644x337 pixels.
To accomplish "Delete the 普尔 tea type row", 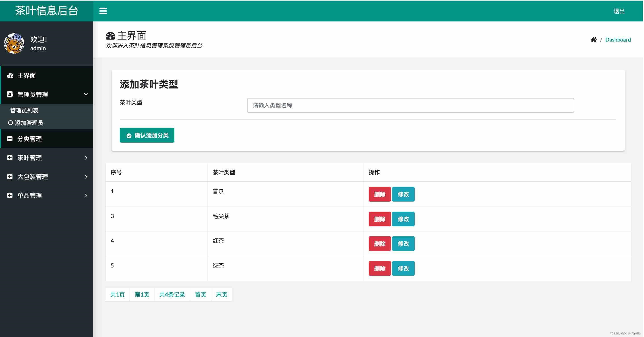I will click(x=379, y=194).
